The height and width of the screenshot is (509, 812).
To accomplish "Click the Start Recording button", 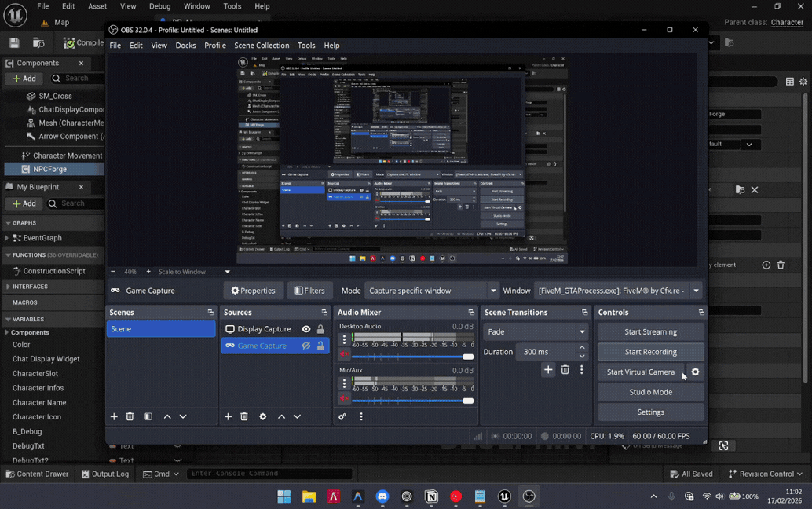I will coord(650,352).
